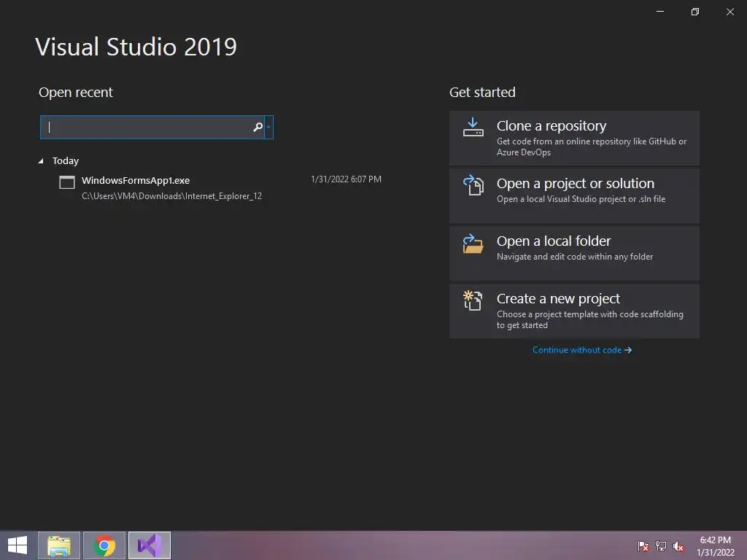The width and height of the screenshot is (747, 560).
Task: Click the Open a local folder icon
Action: point(473,244)
